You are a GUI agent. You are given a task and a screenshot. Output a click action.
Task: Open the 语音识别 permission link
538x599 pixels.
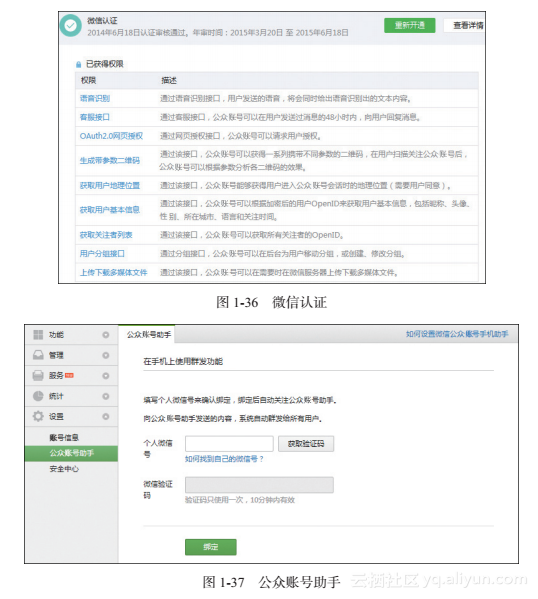[94, 99]
